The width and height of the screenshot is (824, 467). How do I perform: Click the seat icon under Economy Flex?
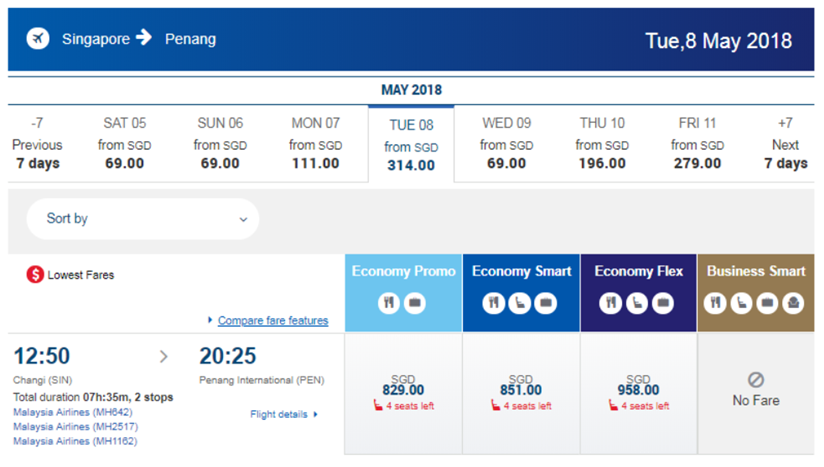click(637, 303)
